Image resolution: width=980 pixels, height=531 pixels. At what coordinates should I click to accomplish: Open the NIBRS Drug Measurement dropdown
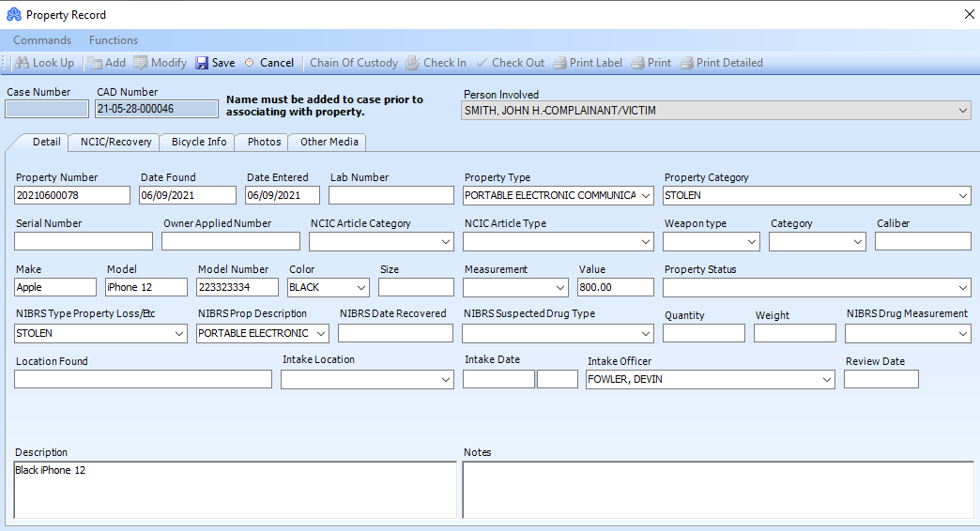[962, 334]
